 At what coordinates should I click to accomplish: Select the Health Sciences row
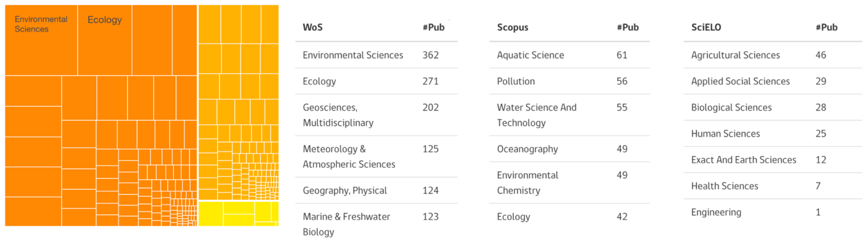click(x=724, y=186)
